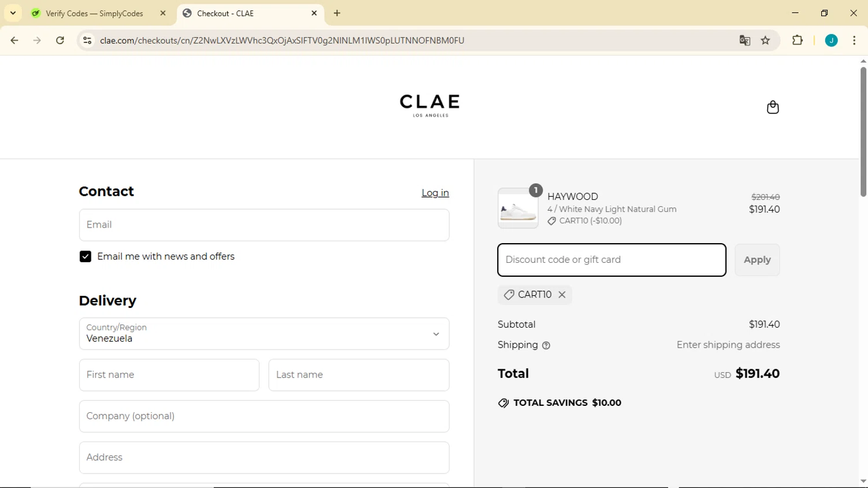The height and width of the screenshot is (488, 868).
Task: Click the Enter shipping address text
Action: 728,345
